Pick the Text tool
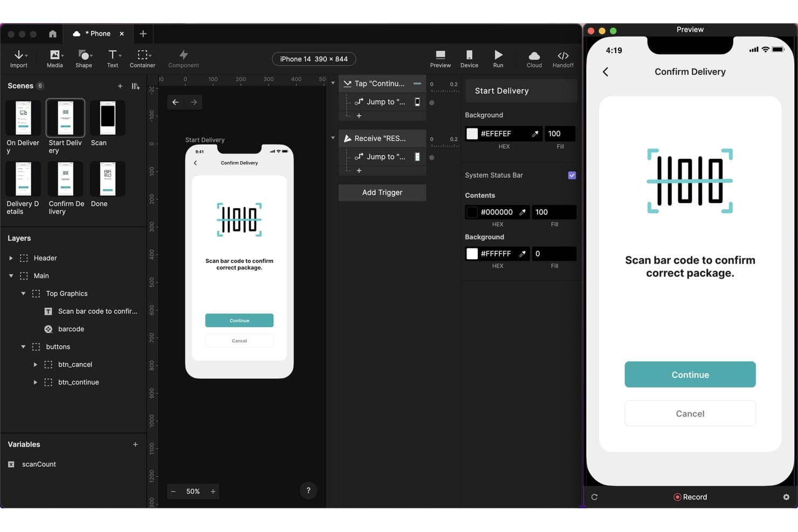 [x=113, y=59]
